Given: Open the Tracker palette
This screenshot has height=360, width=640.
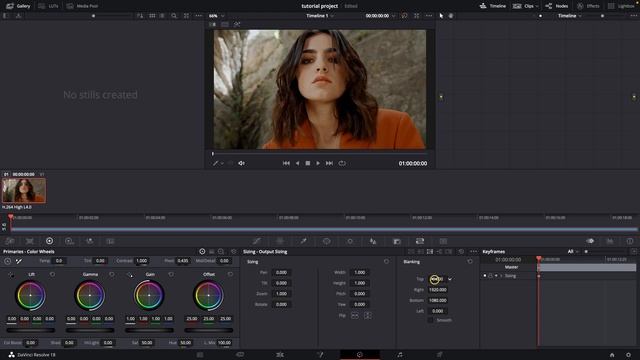Looking at the screenshot, I should tap(350, 241).
